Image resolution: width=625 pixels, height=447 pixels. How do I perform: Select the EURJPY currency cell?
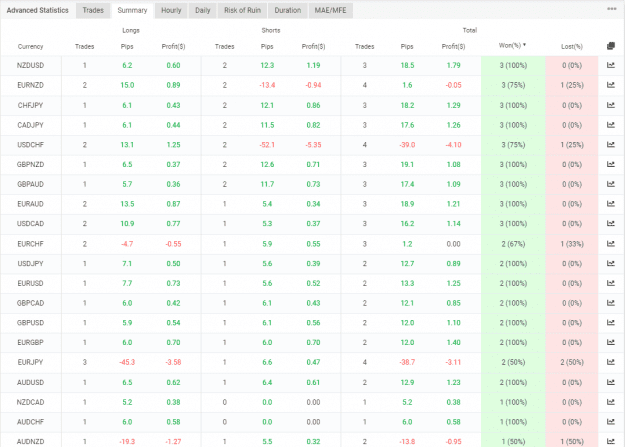click(30, 362)
